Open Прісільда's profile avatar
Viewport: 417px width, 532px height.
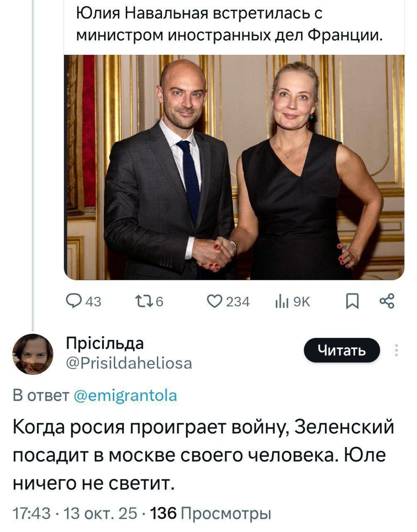[33, 354]
